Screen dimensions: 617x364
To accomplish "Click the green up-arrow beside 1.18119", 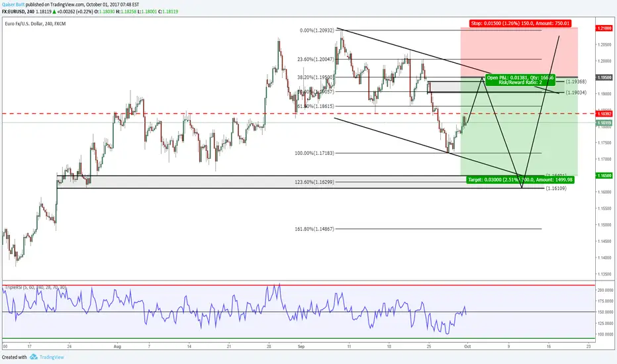I will pyautogui.click(x=54, y=12).
